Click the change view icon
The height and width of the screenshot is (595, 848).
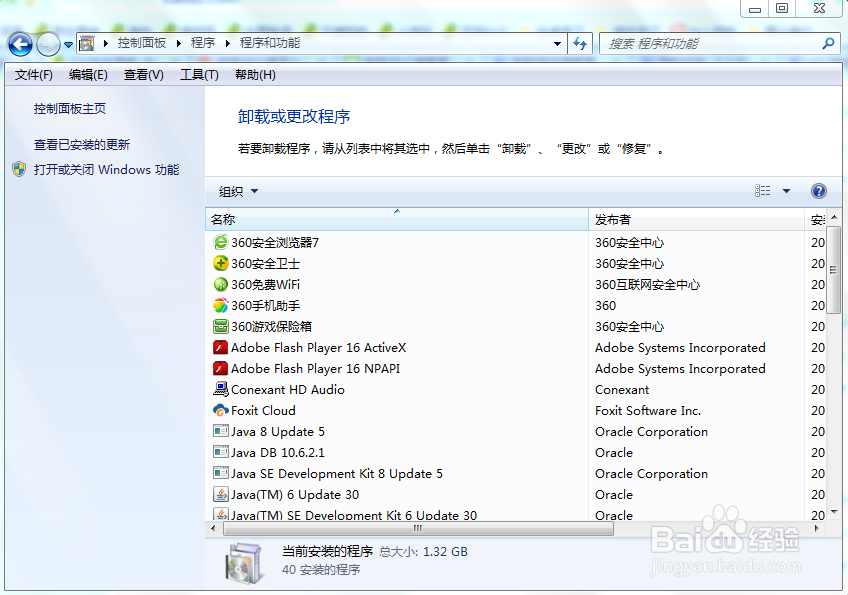[x=763, y=191]
